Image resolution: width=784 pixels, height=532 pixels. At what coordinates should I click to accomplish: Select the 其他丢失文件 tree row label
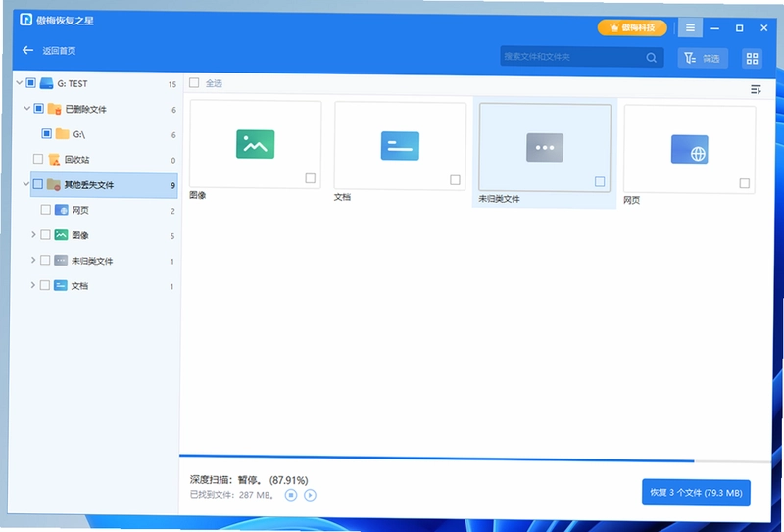point(89,185)
